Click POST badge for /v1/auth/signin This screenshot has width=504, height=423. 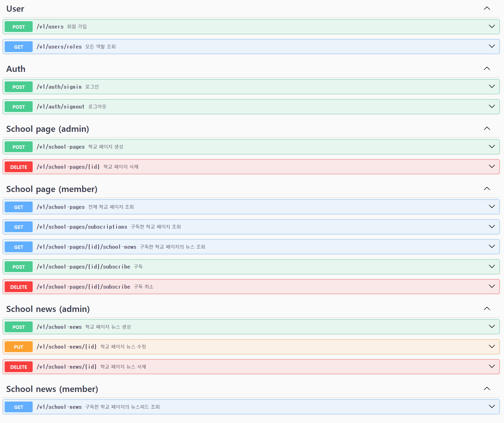[18, 87]
